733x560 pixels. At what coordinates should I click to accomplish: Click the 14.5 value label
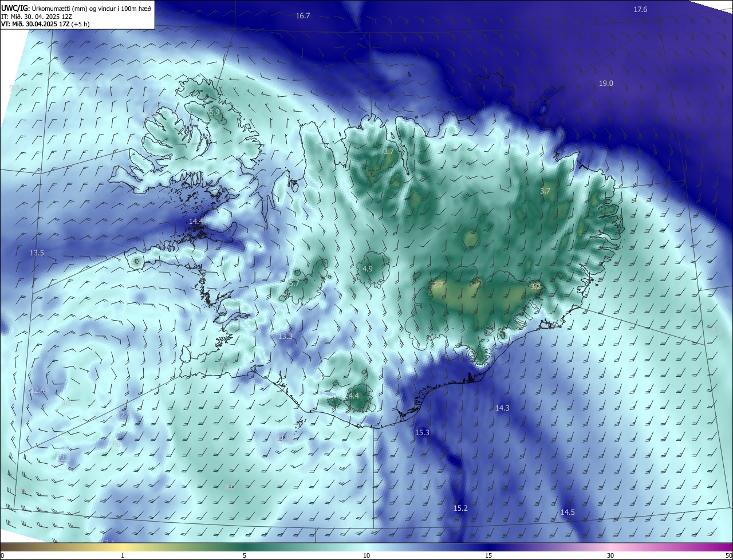point(568,512)
